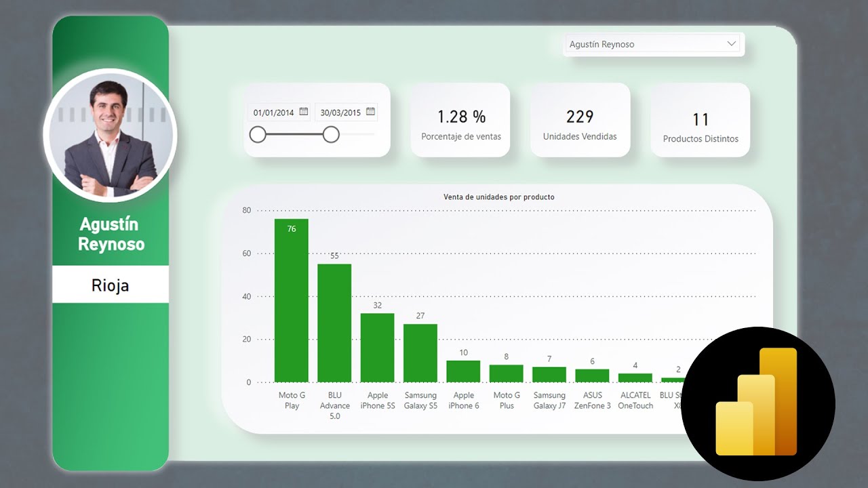This screenshot has width=868, height=488.
Task: Click the ASUS ZenFone 3 axis label
Action: point(593,401)
